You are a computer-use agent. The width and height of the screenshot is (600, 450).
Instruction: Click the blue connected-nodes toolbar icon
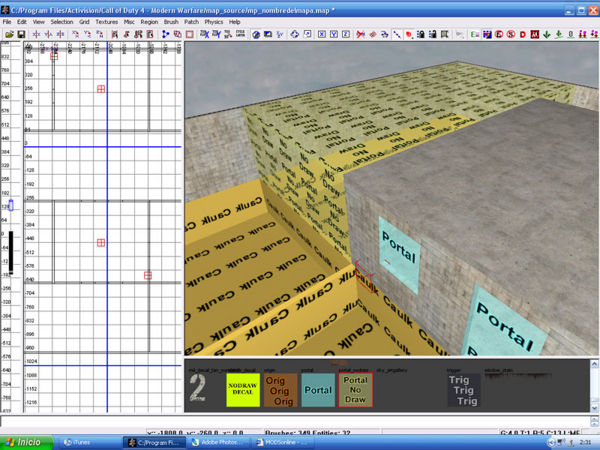[165, 34]
